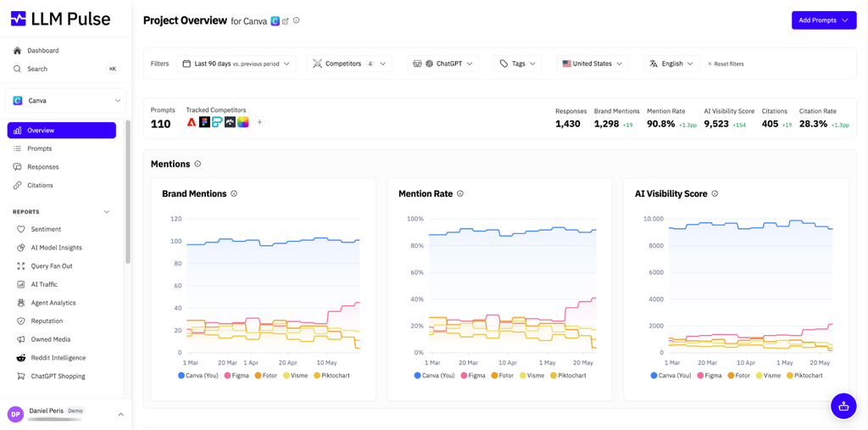The image size is (868, 430).
Task: Click the Canva logo in page header
Action: [x=275, y=21]
